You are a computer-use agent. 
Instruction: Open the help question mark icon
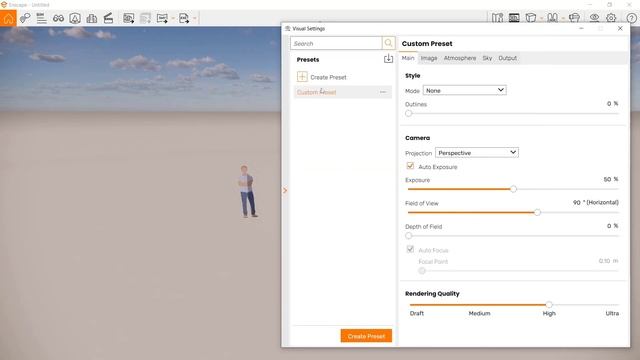(x=631, y=18)
